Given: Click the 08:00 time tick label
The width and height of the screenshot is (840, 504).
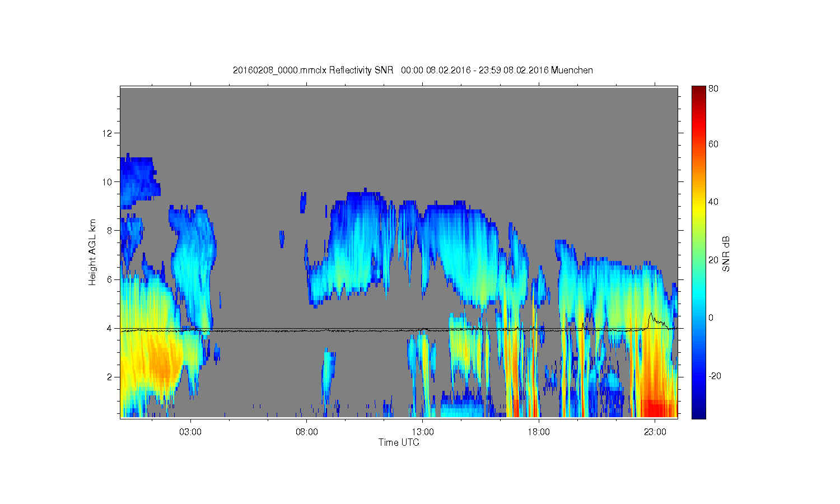Looking at the screenshot, I should (307, 432).
